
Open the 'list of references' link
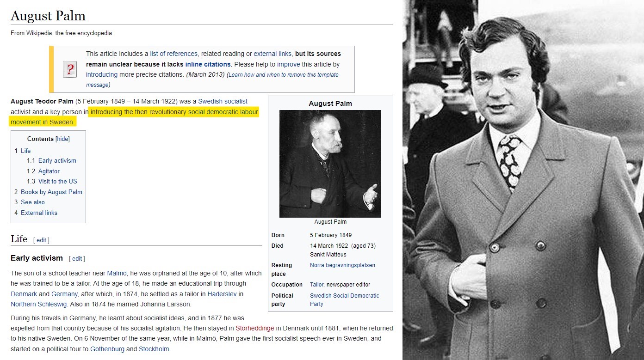pos(173,54)
